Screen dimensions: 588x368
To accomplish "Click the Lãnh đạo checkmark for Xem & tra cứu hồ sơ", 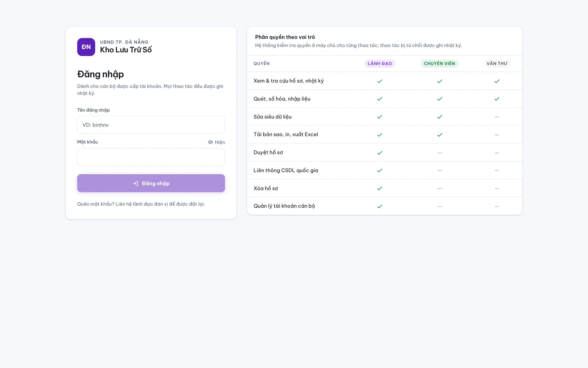I will pyautogui.click(x=380, y=81).
